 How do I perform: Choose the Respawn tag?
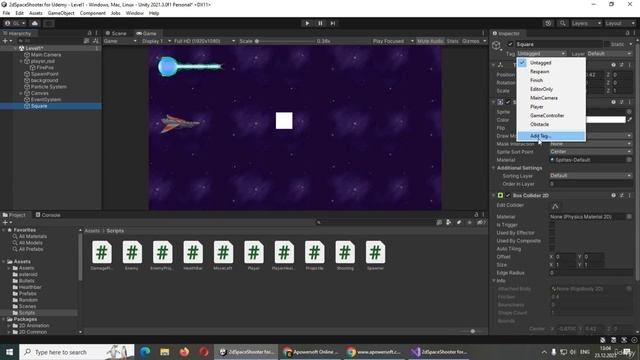tap(551, 71)
